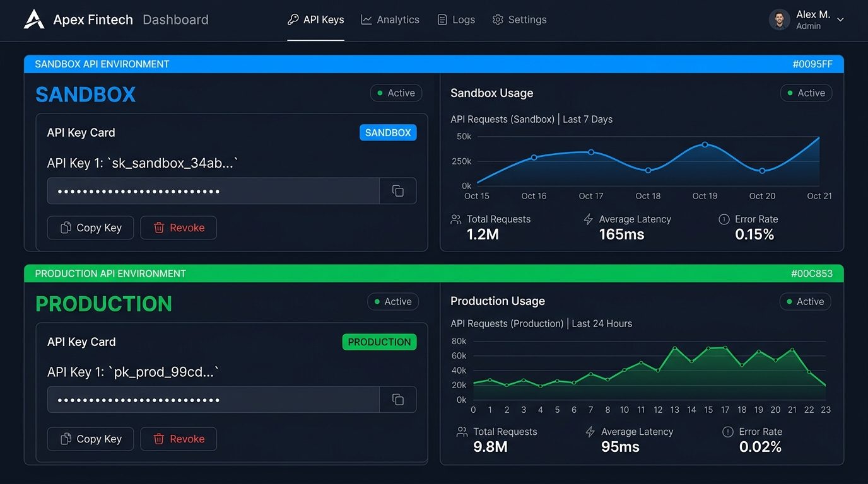Click the large blue SANDBOX heading
Image resolution: width=868 pixels, height=484 pixels.
tap(86, 95)
